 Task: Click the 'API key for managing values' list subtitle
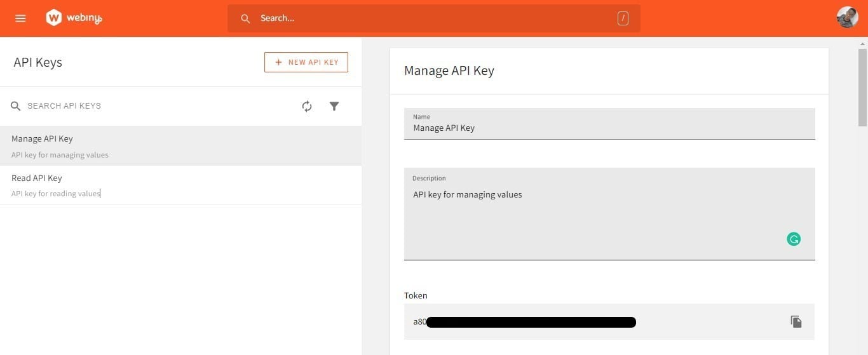60,155
